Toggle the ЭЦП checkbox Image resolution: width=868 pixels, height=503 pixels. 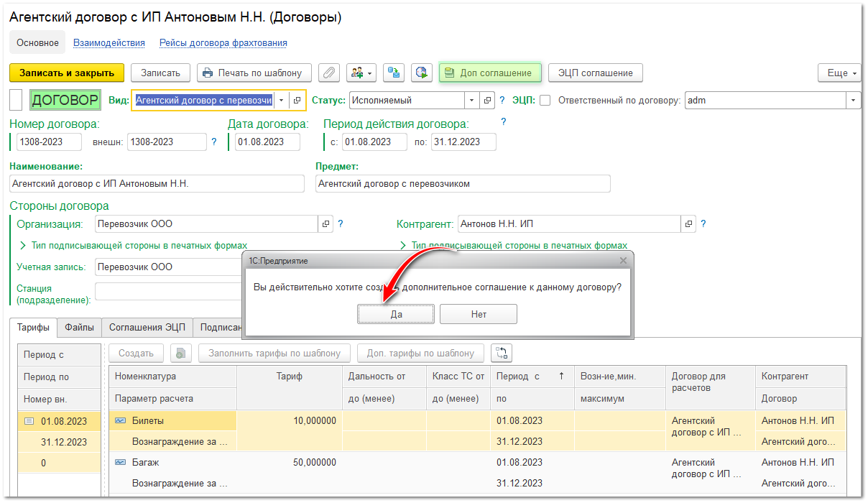pyautogui.click(x=545, y=101)
